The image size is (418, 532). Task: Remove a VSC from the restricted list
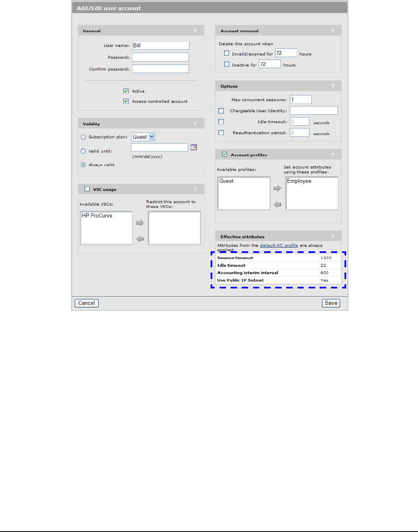(x=140, y=239)
